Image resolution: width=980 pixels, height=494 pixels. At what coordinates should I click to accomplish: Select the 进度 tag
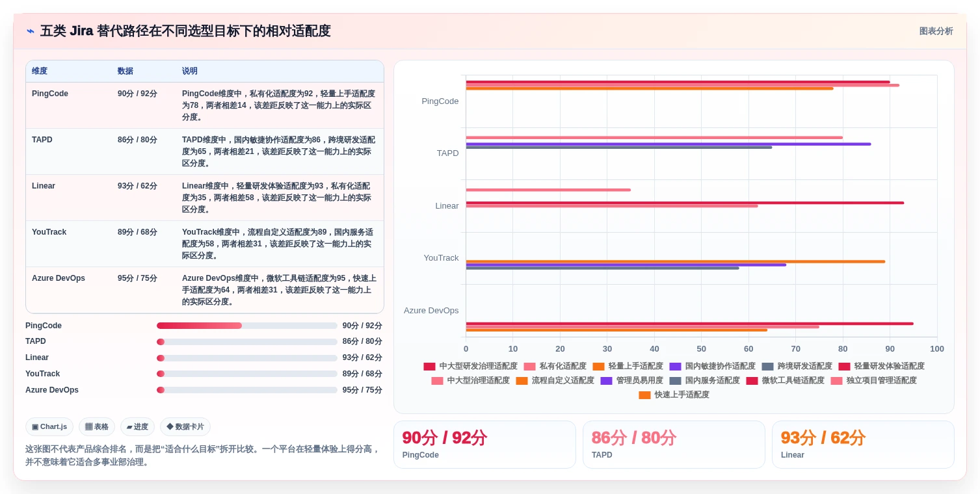pos(137,427)
